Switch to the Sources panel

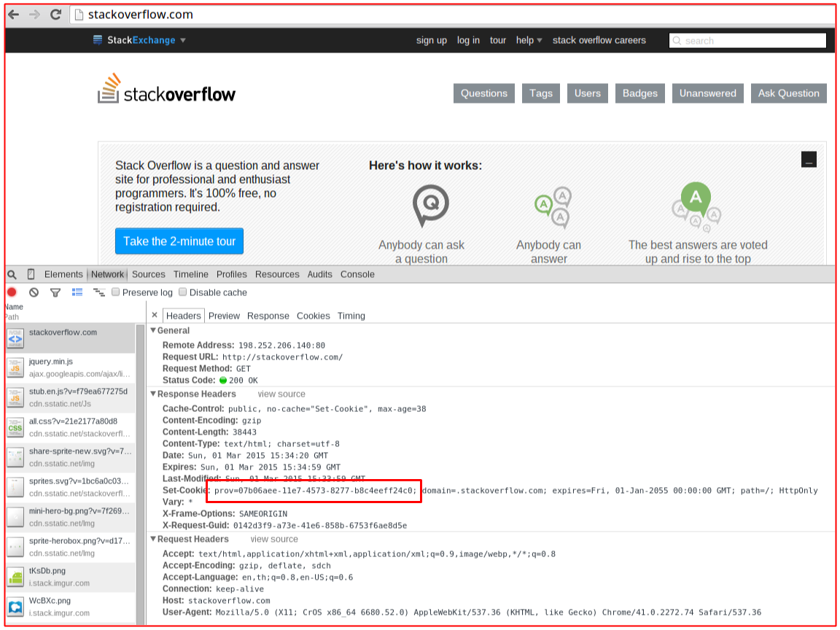click(149, 274)
